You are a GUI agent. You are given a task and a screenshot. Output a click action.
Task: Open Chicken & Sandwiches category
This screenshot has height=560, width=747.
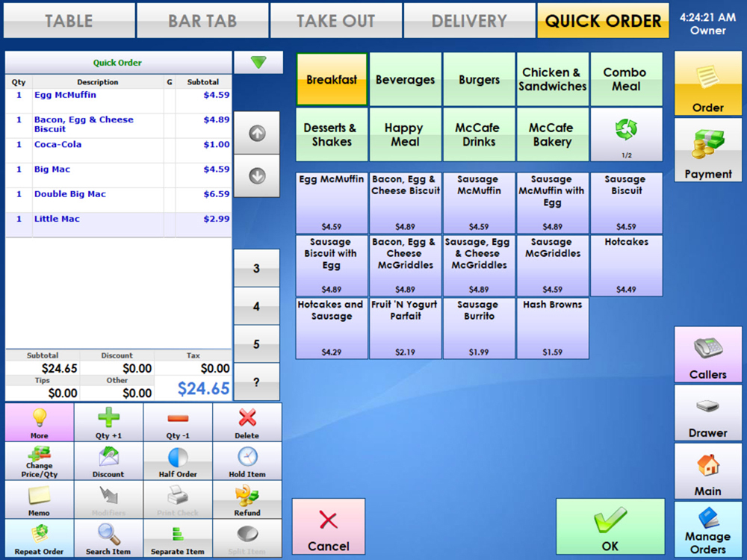coord(553,79)
